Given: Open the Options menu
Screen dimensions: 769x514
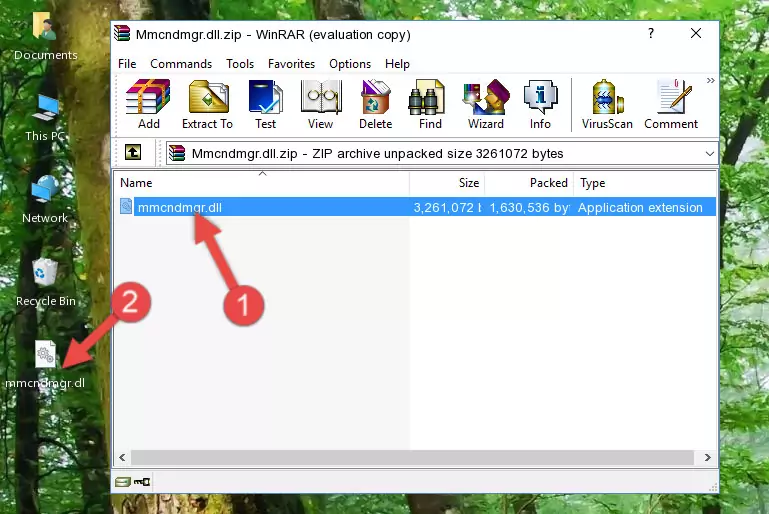Looking at the screenshot, I should (350, 64).
